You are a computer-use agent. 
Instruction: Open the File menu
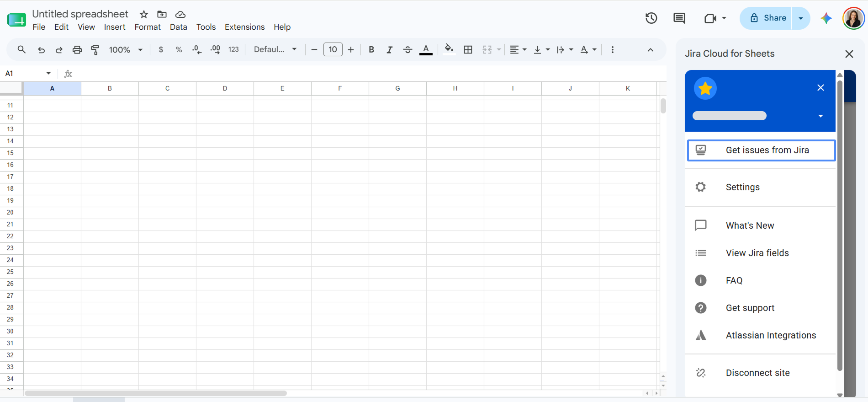pos(39,27)
